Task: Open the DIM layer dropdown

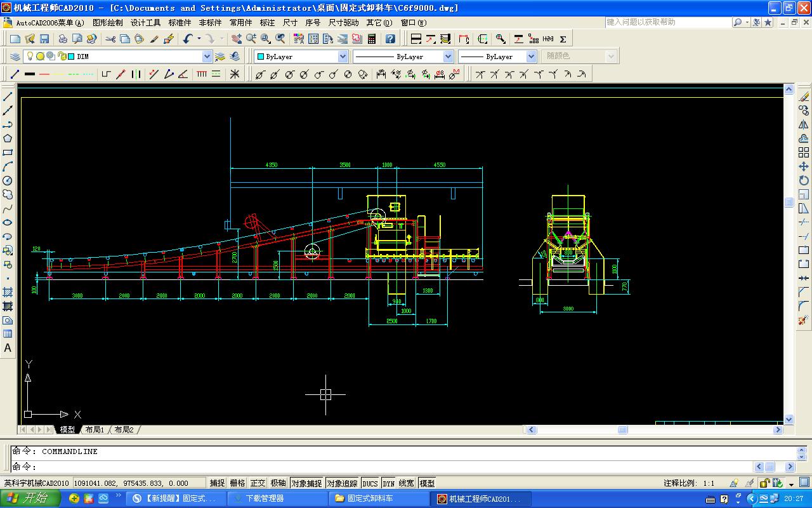Action: point(206,57)
